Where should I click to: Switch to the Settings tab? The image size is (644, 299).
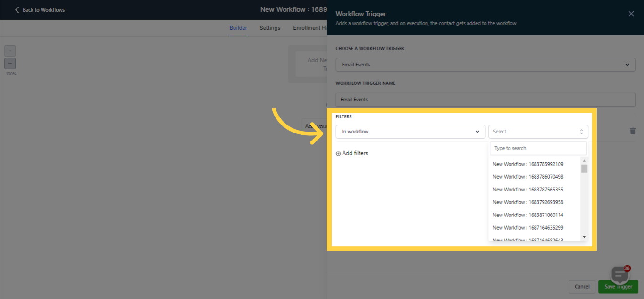click(269, 28)
